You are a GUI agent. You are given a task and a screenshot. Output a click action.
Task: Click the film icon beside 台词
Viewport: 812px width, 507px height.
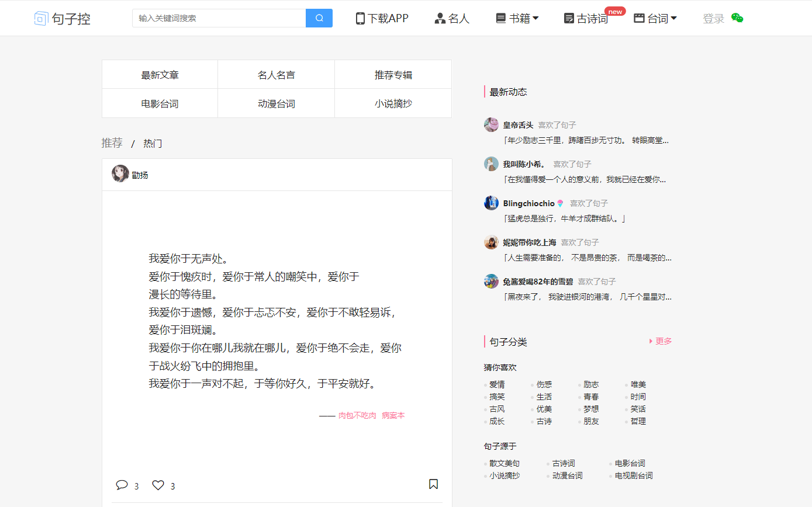638,18
